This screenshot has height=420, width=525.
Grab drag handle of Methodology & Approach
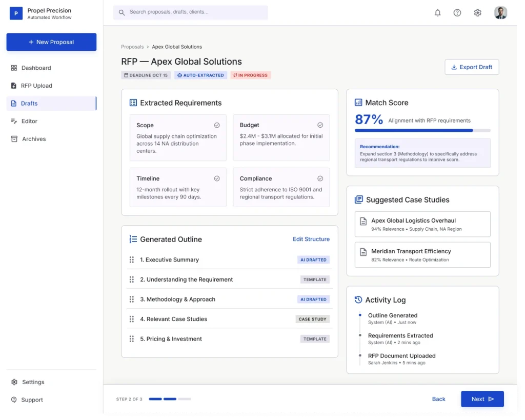[132, 299]
